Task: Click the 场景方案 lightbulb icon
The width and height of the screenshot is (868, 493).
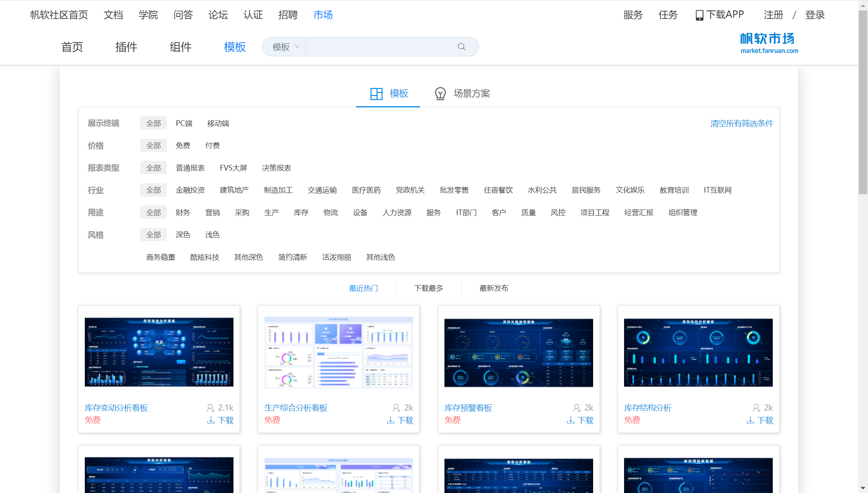Action: [x=440, y=94]
